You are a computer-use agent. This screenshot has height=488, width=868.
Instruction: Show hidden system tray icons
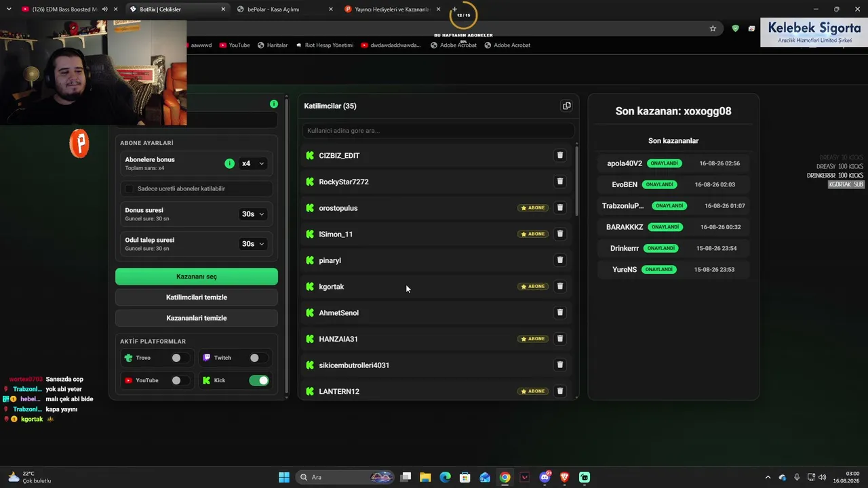click(x=768, y=477)
